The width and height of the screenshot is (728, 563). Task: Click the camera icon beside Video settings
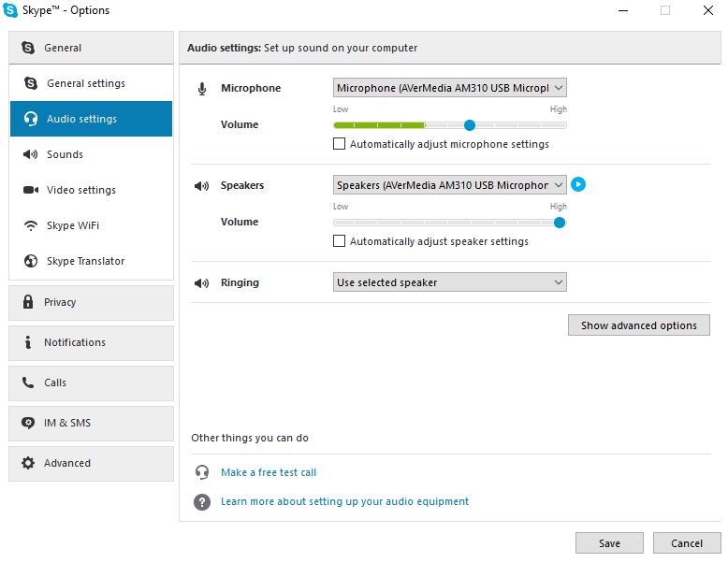pos(31,190)
